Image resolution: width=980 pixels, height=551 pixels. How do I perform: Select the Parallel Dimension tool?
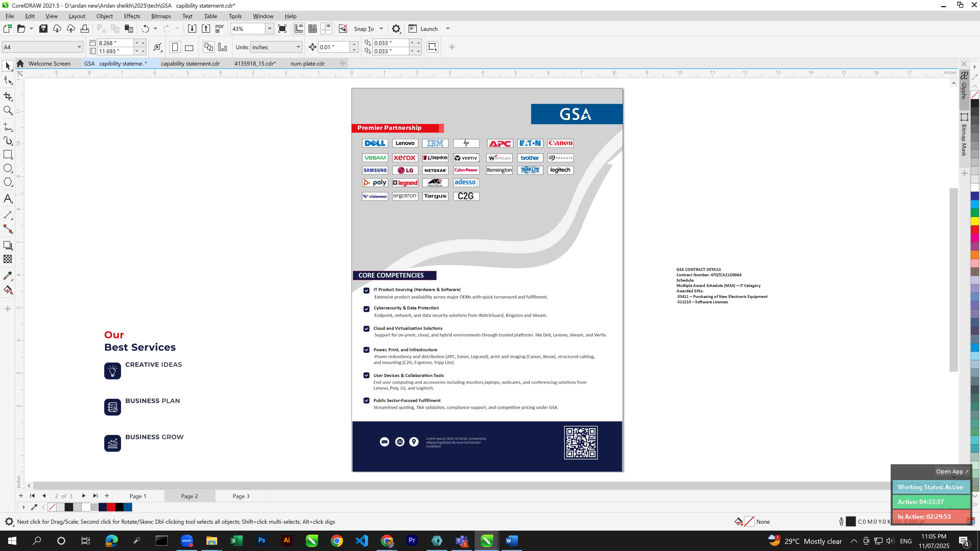click(8, 215)
